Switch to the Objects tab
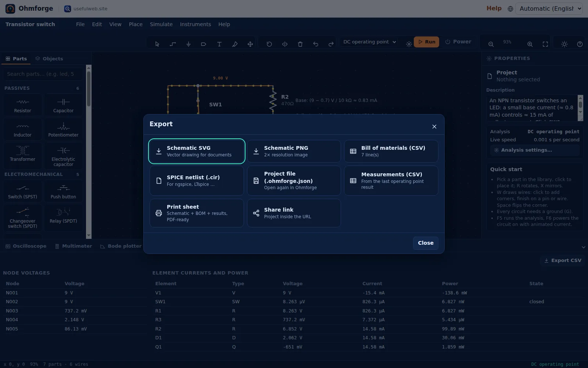 tap(49, 59)
